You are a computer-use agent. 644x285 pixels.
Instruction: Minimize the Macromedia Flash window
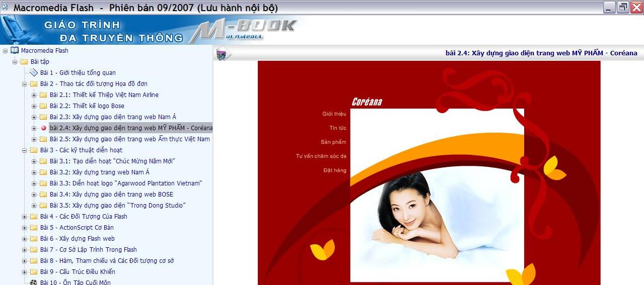coord(610,8)
